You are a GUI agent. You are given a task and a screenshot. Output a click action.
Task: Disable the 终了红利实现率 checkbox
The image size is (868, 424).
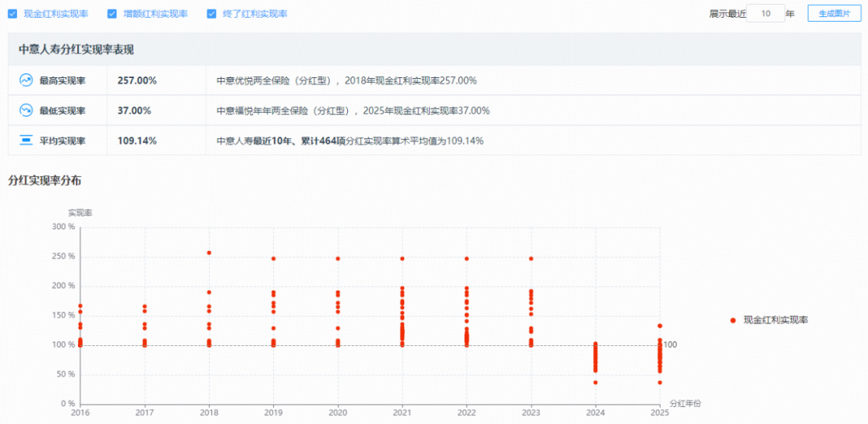tap(211, 14)
